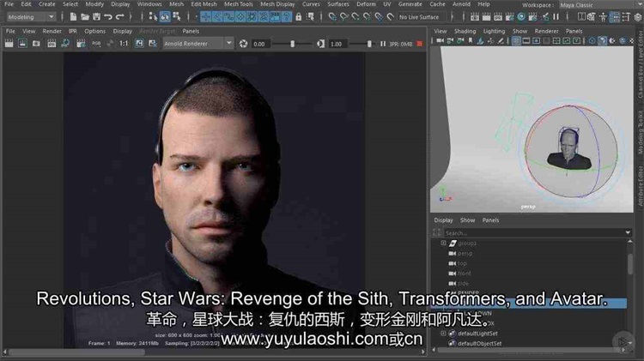Screen dimensions: 644x361
Task: Click the Render Region icon in Render View
Action: coord(22,44)
